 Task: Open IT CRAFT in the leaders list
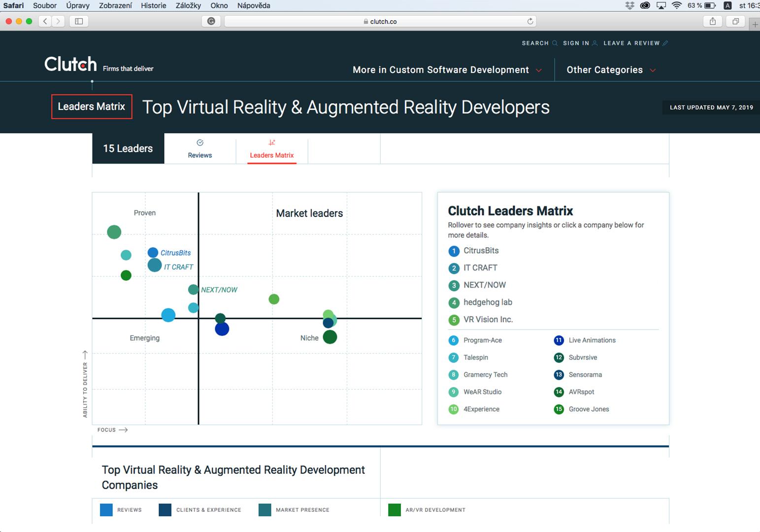click(480, 268)
